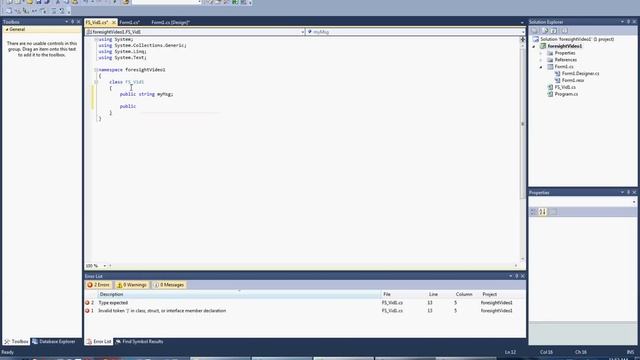Expand the Properties folder in Solution Explorer
The image size is (640, 360).
click(x=541, y=53)
